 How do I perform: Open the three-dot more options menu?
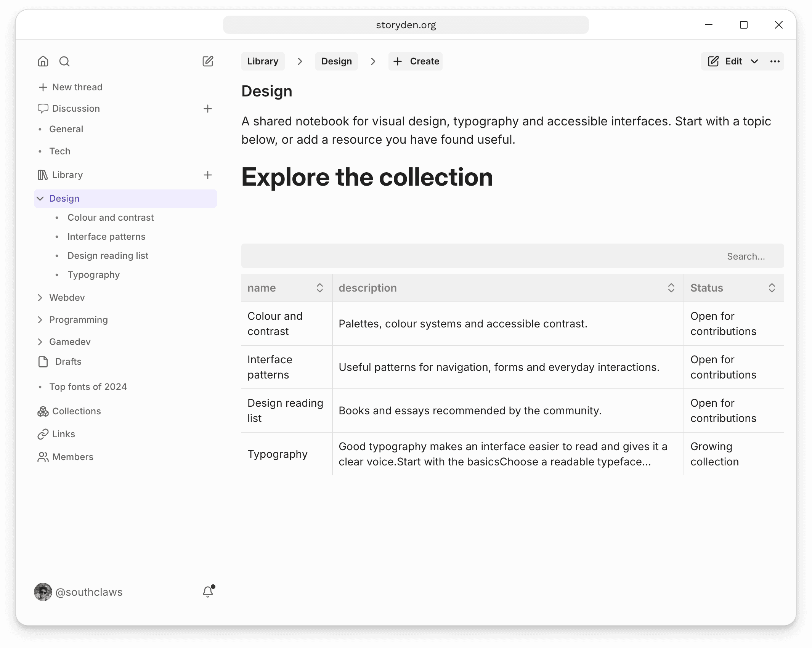(775, 61)
